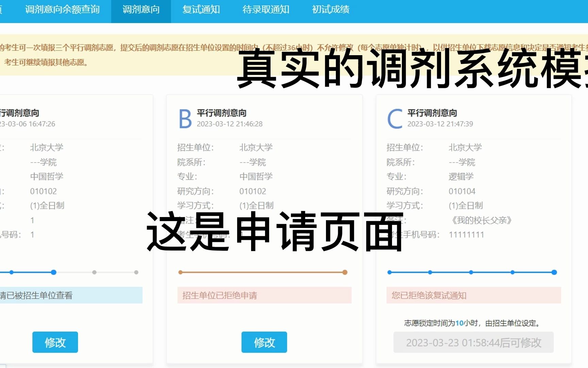Click the card C title 平行调剂意向
Screen dimensions: 588x368
coord(432,113)
